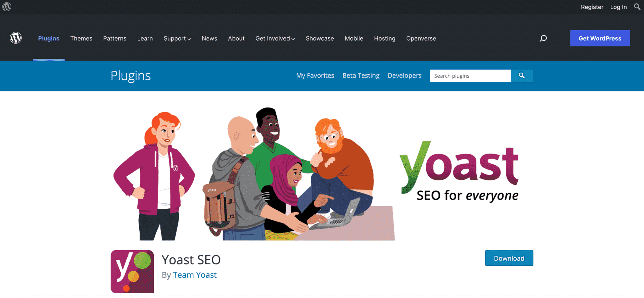Expand the Get Involved dropdown menu
This screenshot has width=644, height=298.
coord(275,38)
